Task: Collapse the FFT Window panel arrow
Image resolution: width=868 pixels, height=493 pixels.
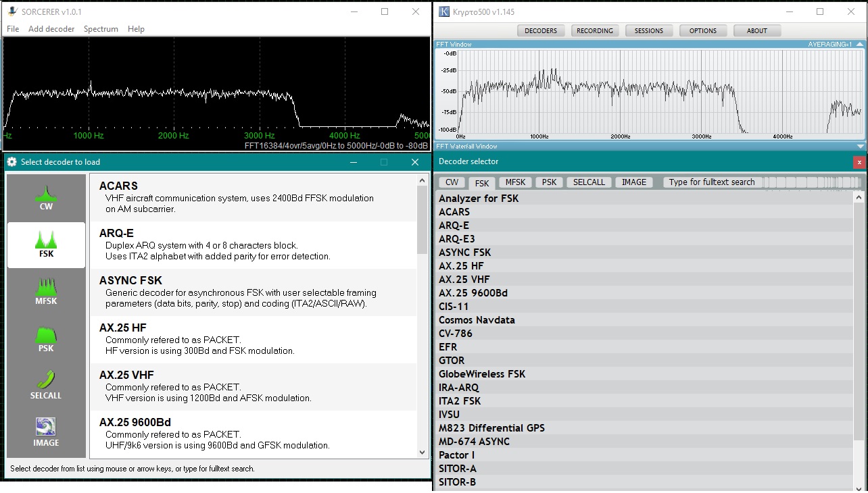Action: [860, 45]
